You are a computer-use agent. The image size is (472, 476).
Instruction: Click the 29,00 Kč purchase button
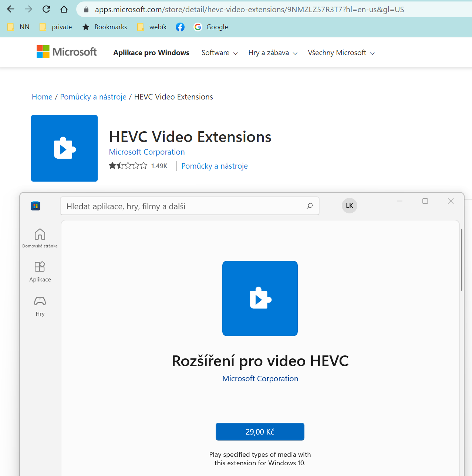click(260, 432)
